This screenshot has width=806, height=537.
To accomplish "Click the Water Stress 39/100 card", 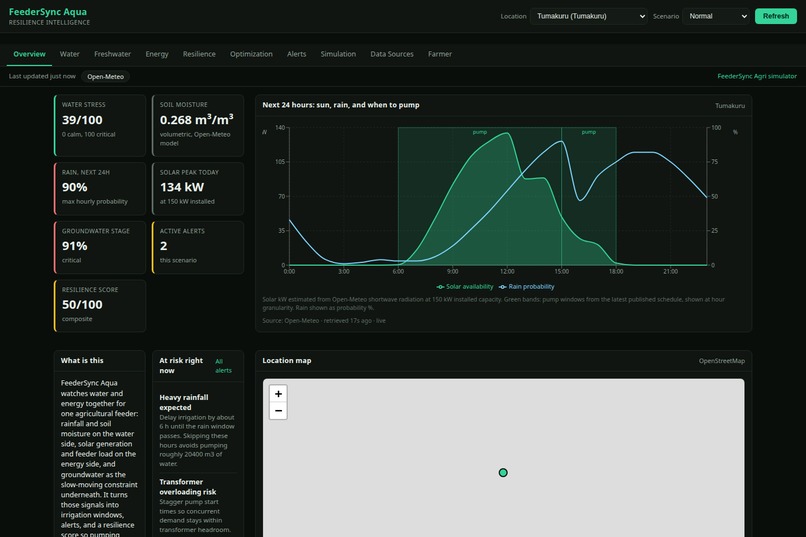I will click(x=100, y=125).
